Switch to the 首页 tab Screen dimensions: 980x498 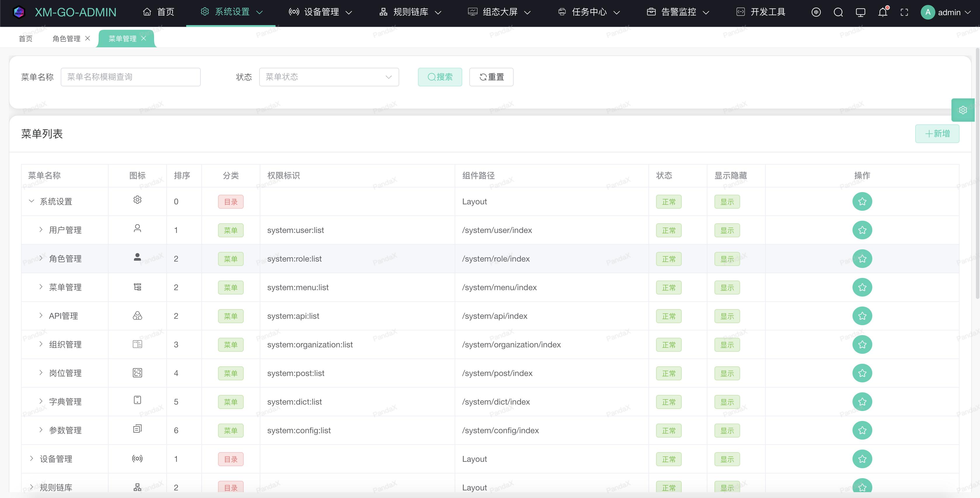click(x=25, y=39)
